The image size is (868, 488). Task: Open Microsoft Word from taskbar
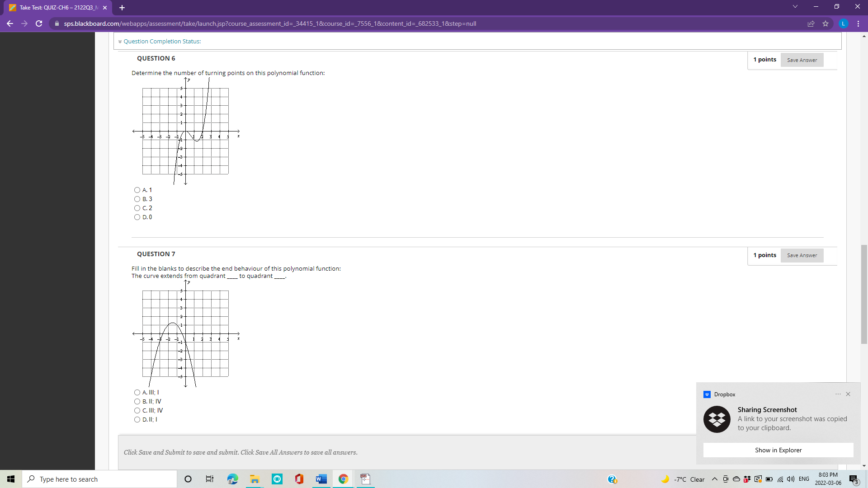(321, 479)
